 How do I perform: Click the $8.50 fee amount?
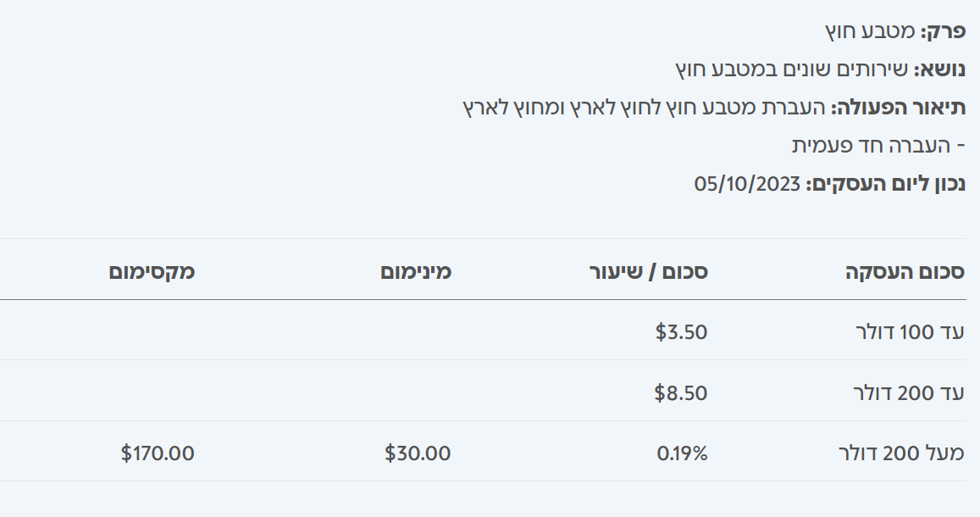(x=681, y=392)
